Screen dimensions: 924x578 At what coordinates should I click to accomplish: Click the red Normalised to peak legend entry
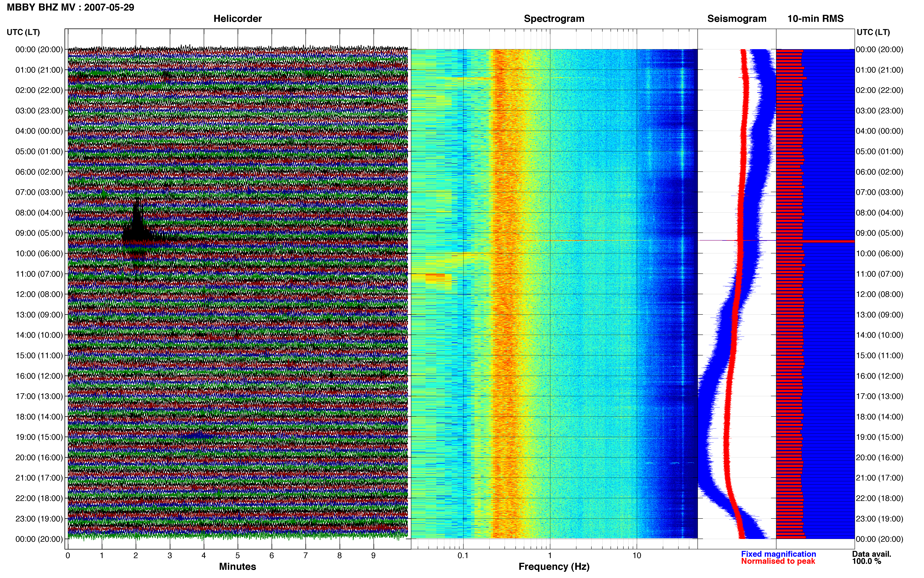pyautogui.click(x=778, y=561)
